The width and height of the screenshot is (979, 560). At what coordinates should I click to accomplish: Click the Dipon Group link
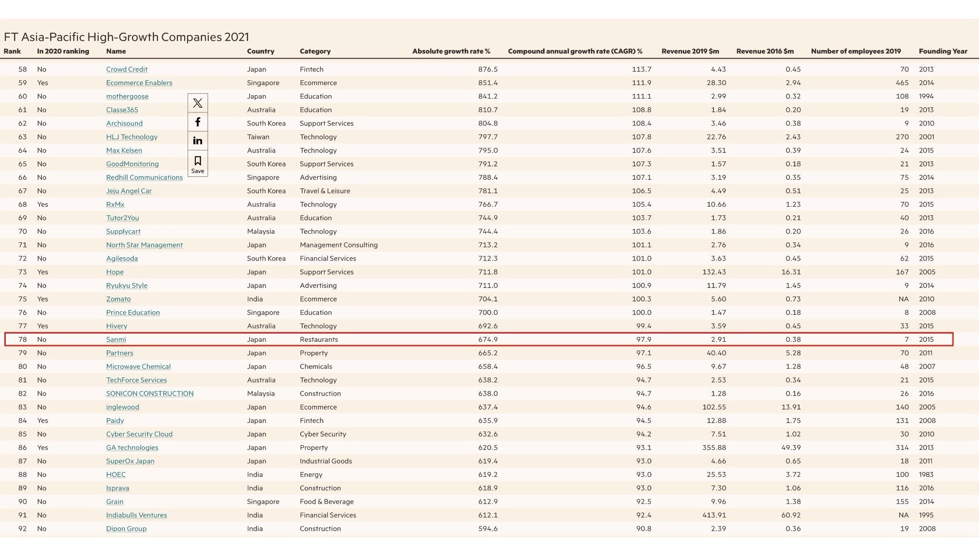(126, 528)
